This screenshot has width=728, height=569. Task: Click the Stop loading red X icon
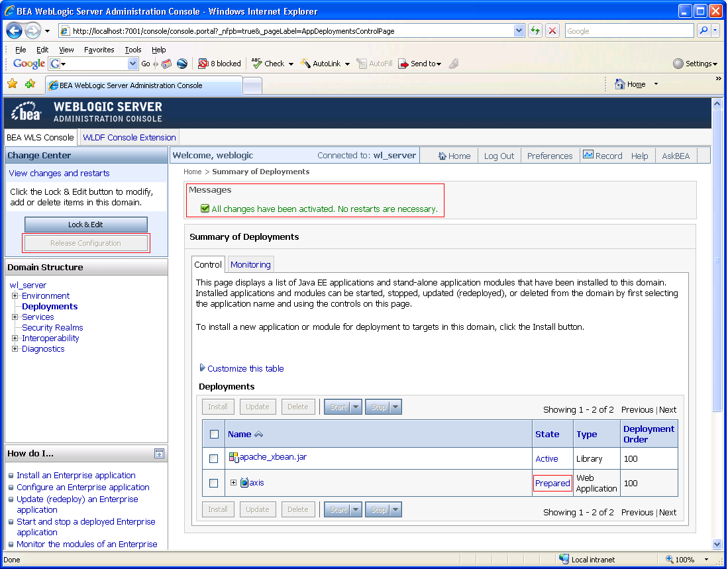(552, 30)
